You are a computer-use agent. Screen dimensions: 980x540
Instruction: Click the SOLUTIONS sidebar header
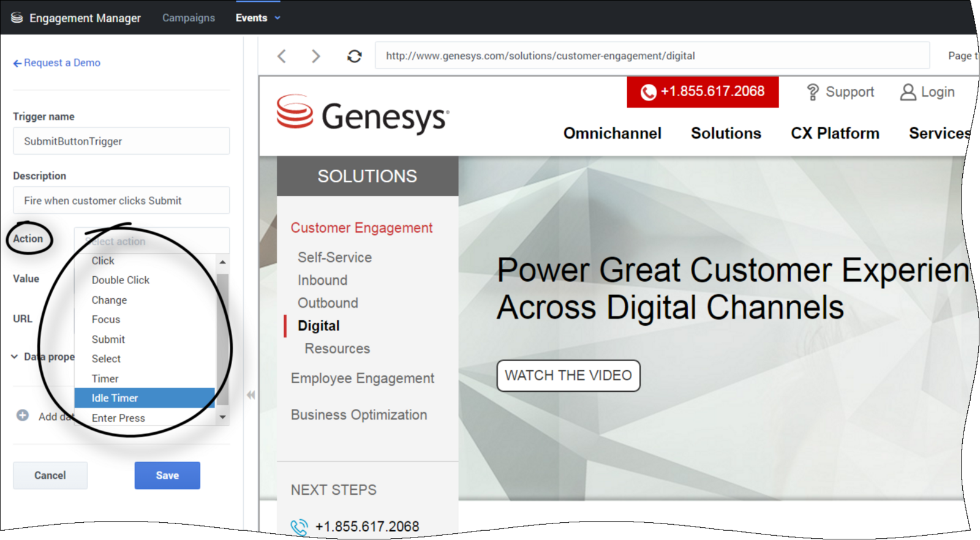[x=367, y=176]
